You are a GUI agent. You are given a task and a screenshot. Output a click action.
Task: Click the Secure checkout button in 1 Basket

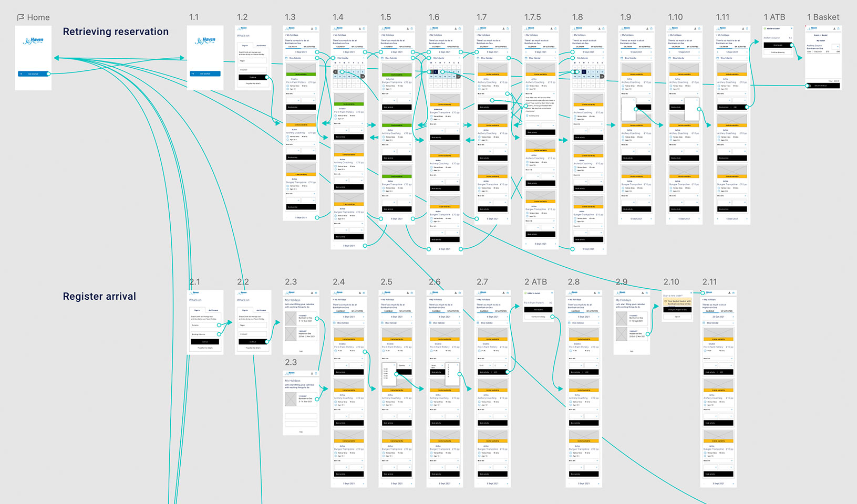[x=823, y=86]
